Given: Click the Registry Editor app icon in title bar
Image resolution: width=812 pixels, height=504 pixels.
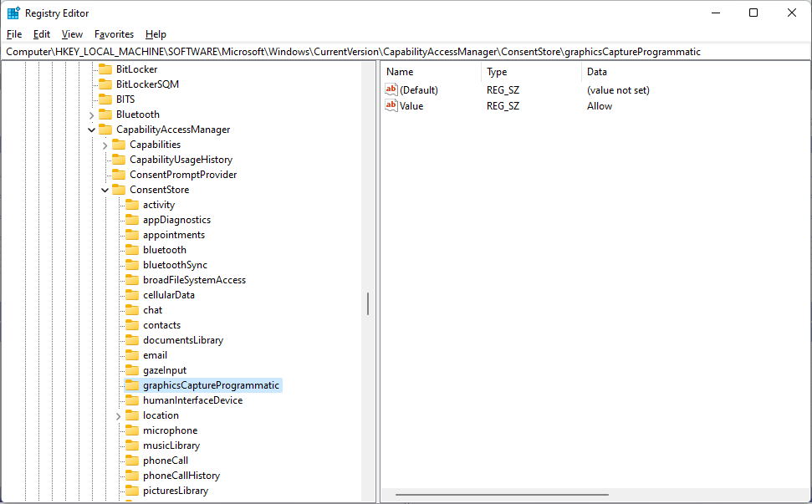Looking at the screenshot, I should pyautogui.click(x=13, y=13).
